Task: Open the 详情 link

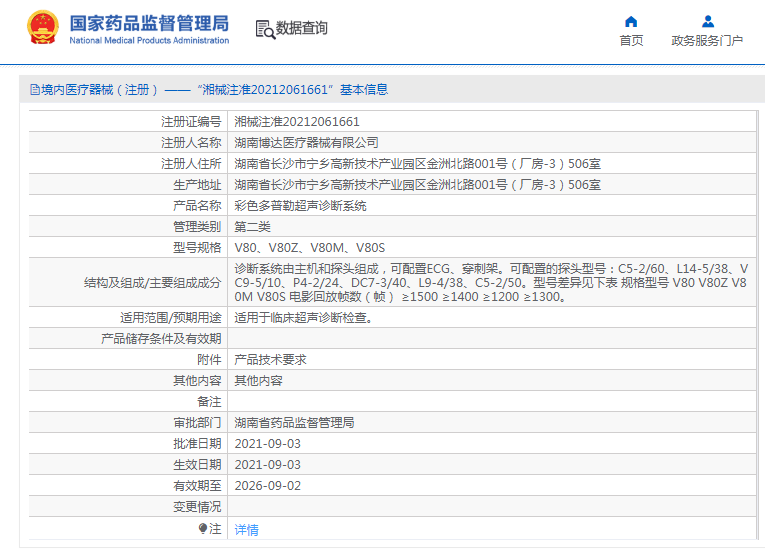Action: tap(246, 529)
